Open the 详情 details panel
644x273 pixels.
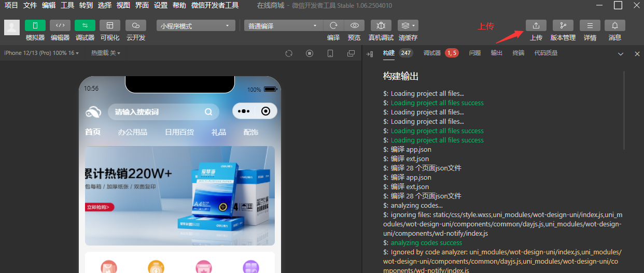(x=590, y=25)
